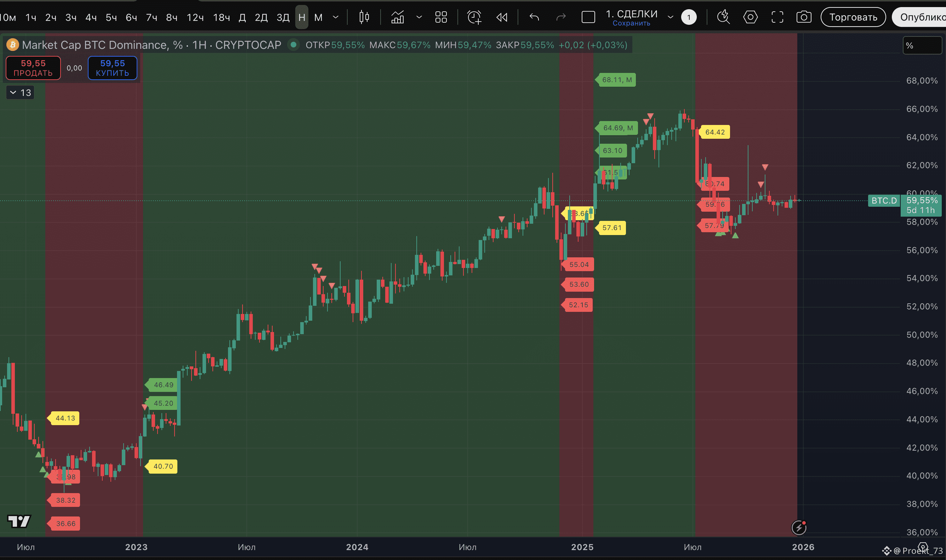The width and height of the screenshot is (946, 560).
Task: Open the Indicators menu icon
Action: [x=397, y=17]
